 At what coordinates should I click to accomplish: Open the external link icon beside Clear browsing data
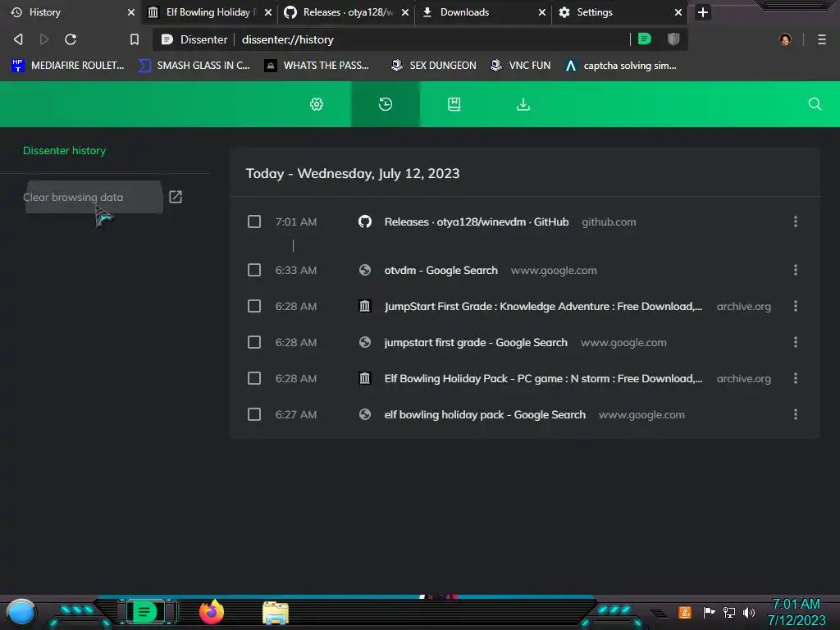(176, 197)
